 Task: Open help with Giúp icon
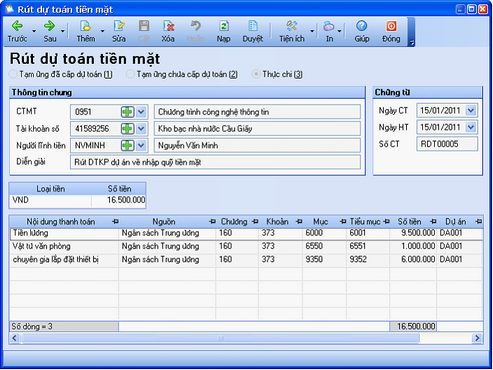point(362,26)
